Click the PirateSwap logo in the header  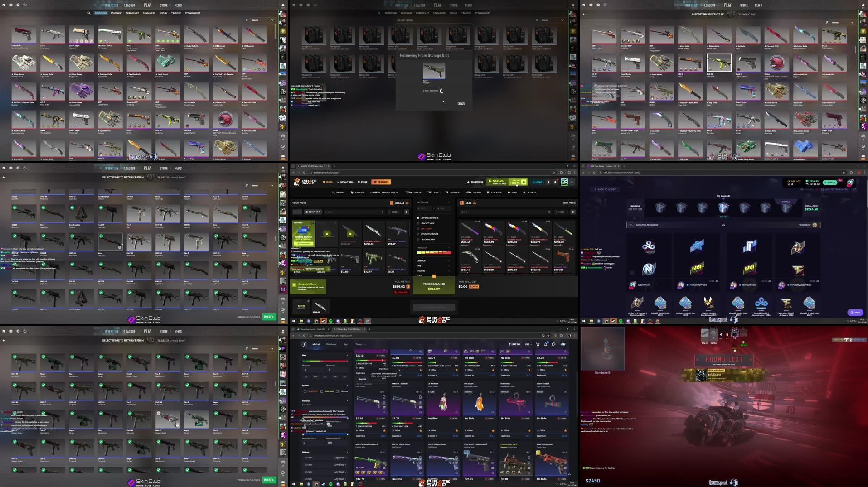point(305,182)
